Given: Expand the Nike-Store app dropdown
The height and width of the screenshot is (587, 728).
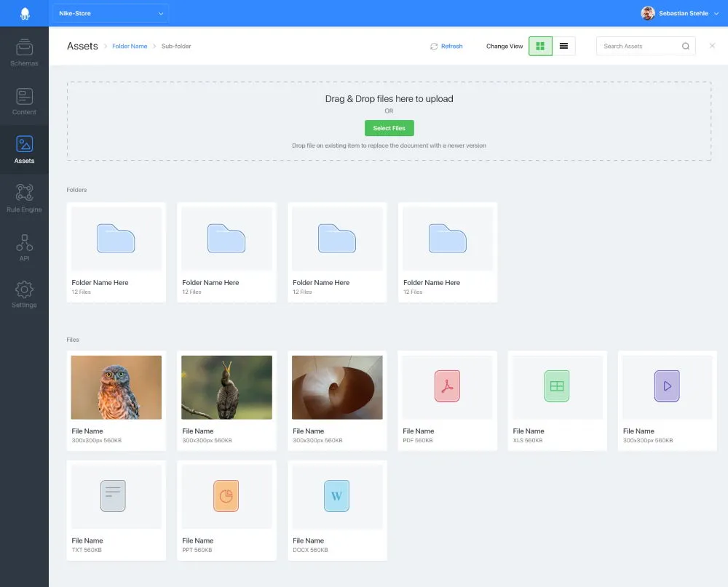Looking at the screenshot, I should 111,14.
